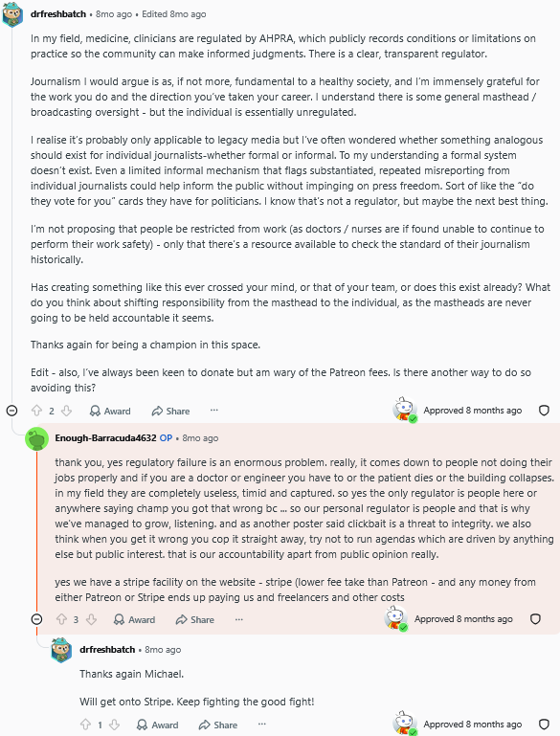Downvote drfreshbatch's long top comment
This screenshot has height=736, width=560.
coord(67,412)
